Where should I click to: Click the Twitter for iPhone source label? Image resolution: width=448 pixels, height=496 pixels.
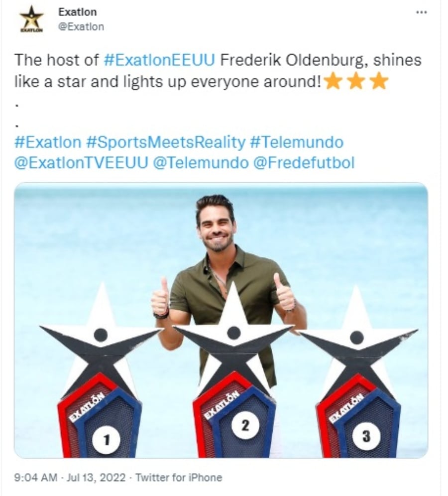pyautogui.click(x=179, y=478)
